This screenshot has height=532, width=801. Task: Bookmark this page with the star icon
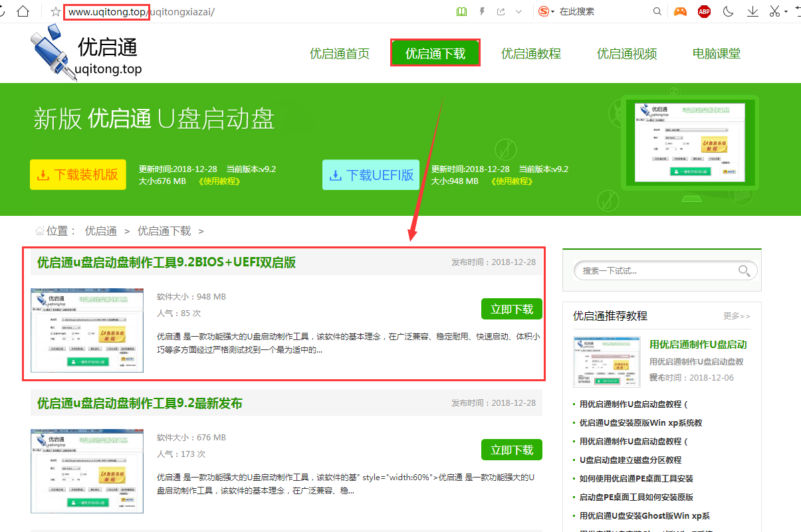(x=56, y=12)
